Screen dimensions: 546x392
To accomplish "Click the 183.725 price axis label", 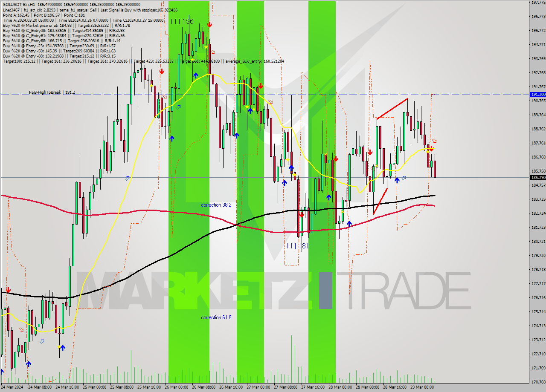I will [538, 199].
